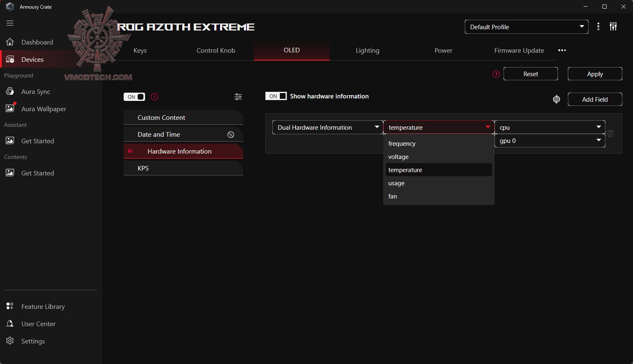Screen dimensions: 633x364
Task: Click the red help question mark icon
Action: pos(496,74)
